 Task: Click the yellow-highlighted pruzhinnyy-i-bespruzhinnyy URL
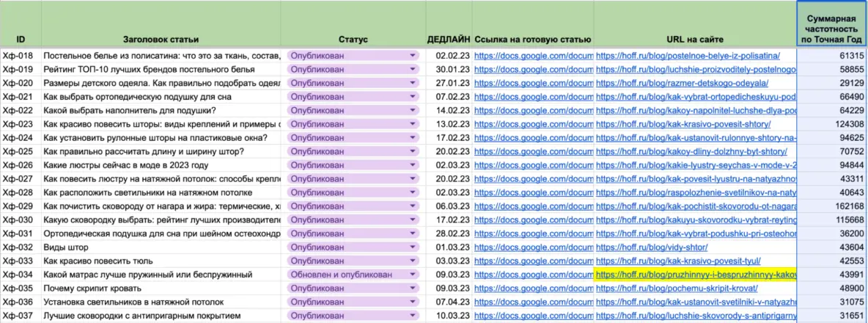[695, 275]
